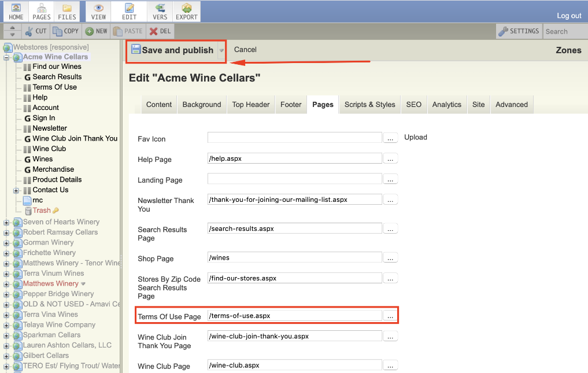The height and width of the screenshot is (373, 588).
Task: Click the G icon beside Search Results
Action: tap(27, 77)
